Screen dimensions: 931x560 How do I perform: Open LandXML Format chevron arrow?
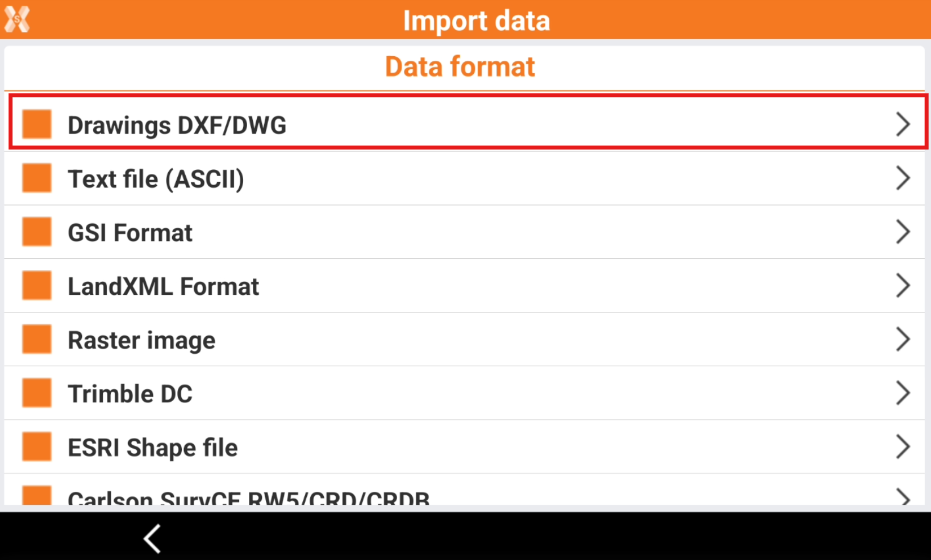903,286
